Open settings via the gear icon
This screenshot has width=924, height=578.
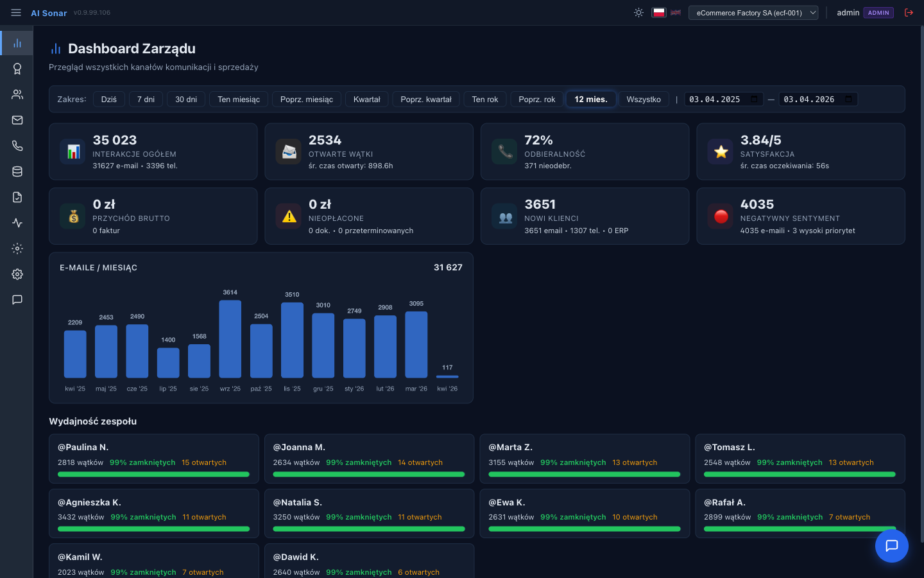[17, 274]
